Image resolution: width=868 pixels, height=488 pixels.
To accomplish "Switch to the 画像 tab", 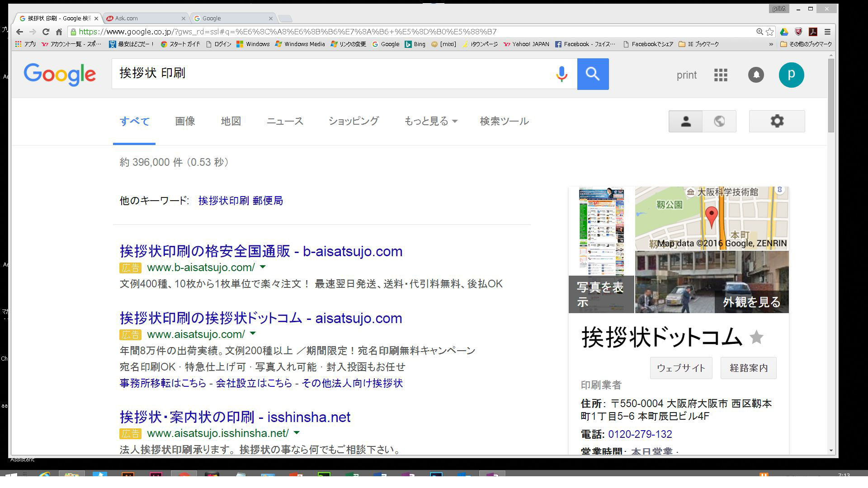I will pos(185,121).
